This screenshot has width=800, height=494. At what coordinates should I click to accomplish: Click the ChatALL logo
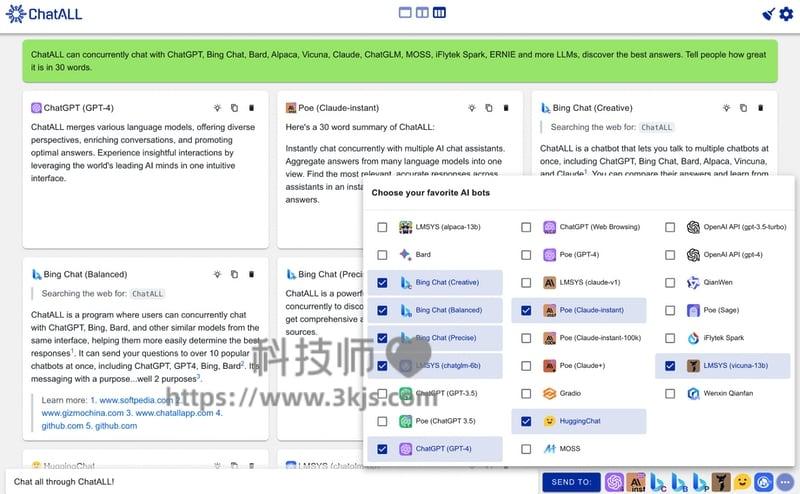[x=44, y=14]
